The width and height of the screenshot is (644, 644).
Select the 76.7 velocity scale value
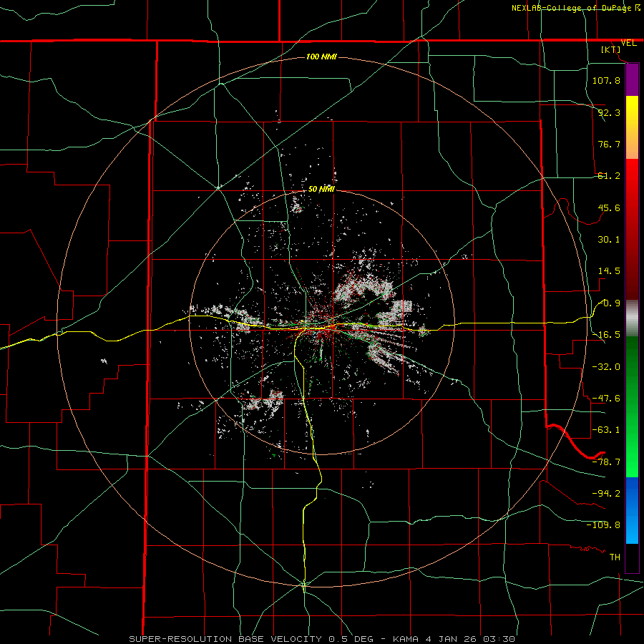coord(609,144)
